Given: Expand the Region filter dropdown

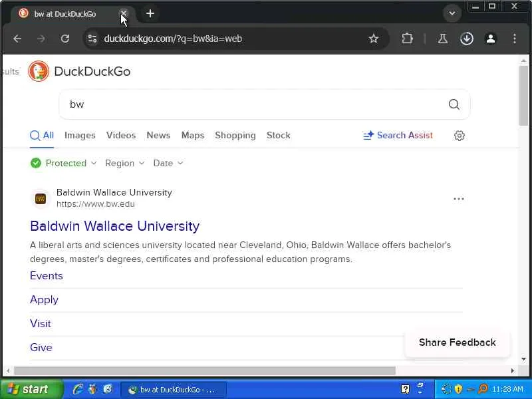Looking at the screenshot, I should pos(125,163).
